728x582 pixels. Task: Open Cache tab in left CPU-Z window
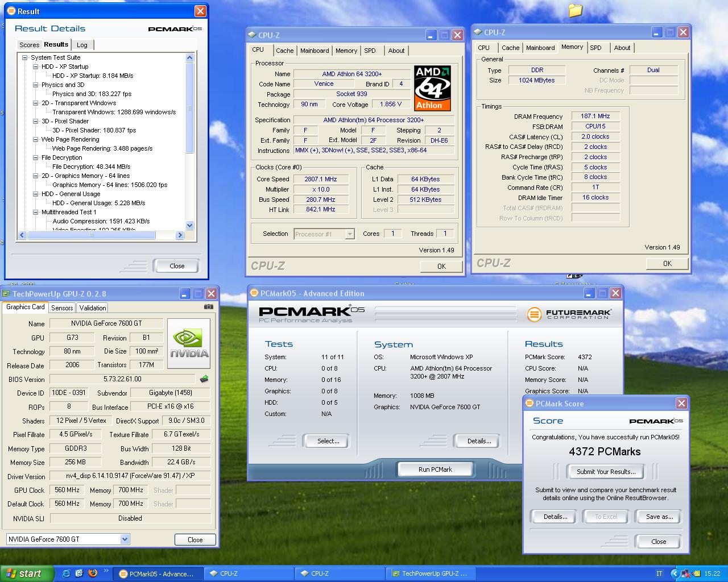(285, 51)
